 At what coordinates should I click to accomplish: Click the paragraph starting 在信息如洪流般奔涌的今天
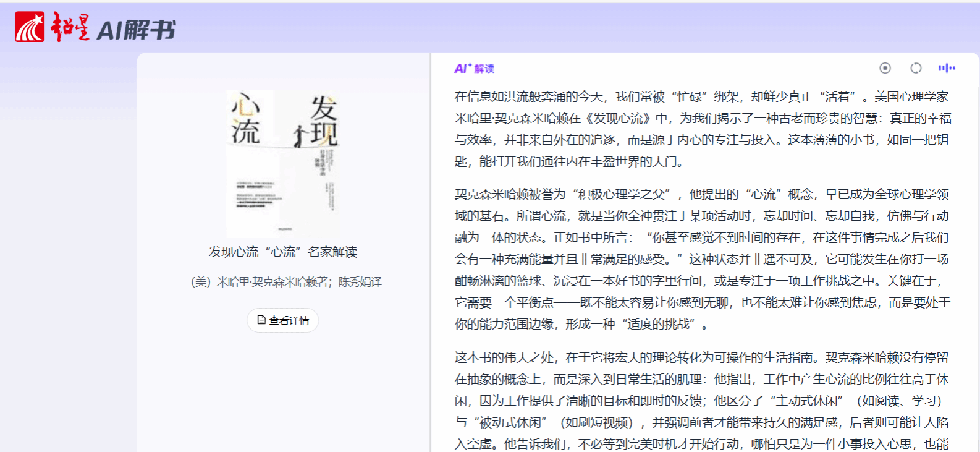(x=701, y=129)
